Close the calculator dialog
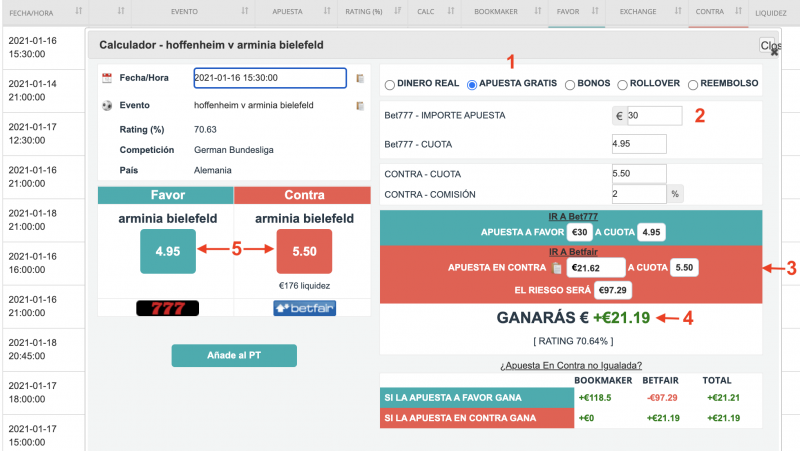 771,47
